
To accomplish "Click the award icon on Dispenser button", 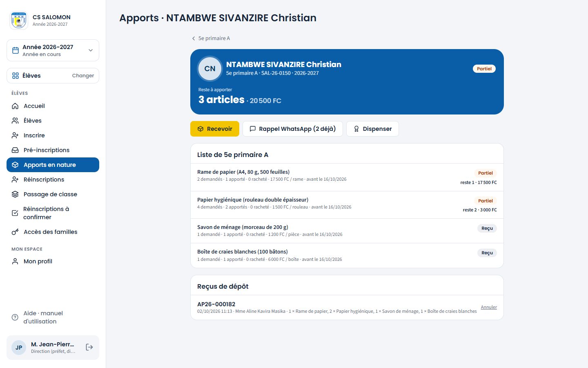I will pyautogui.click(x=356, y=129).
